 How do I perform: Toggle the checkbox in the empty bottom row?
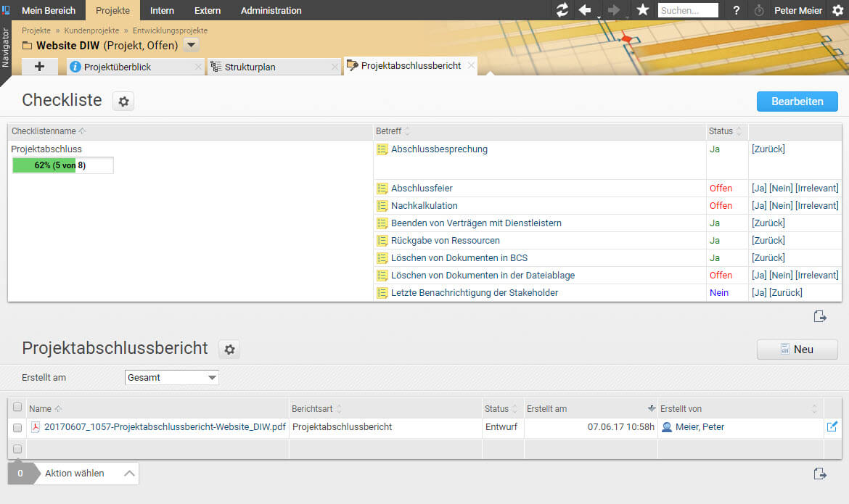[x=17, y=449]
